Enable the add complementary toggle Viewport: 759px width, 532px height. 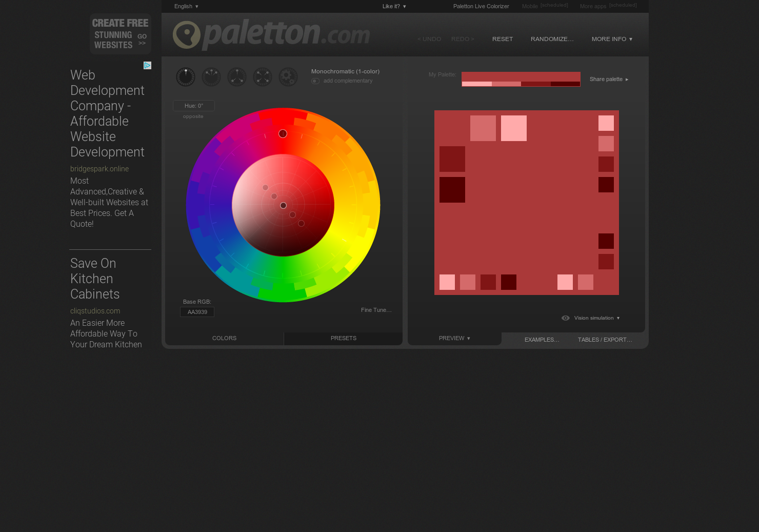click(x=315, y=81)
